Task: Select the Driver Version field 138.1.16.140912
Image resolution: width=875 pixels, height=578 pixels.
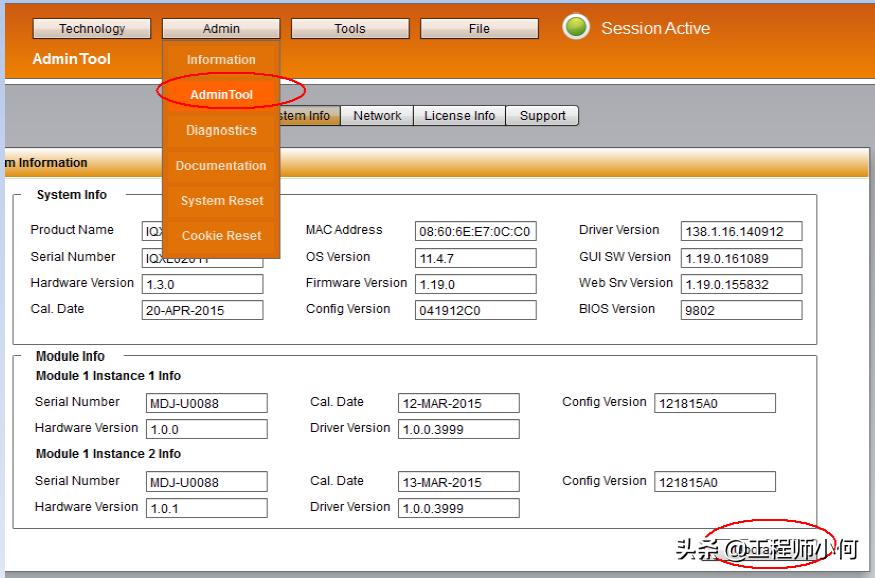Action: coord(741,232)
